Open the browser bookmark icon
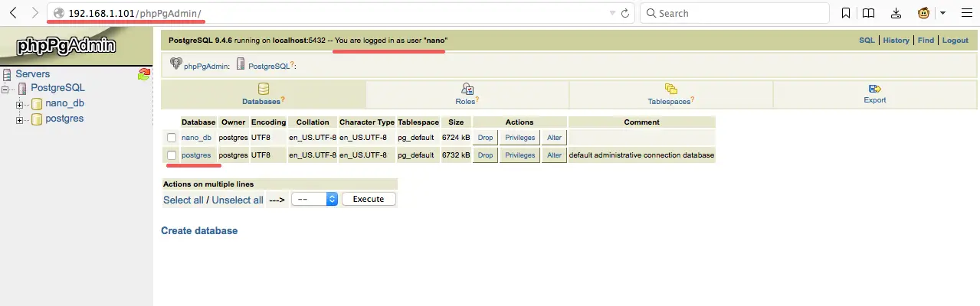The height and width of the screenshot is (306, 980). [846, 13]
